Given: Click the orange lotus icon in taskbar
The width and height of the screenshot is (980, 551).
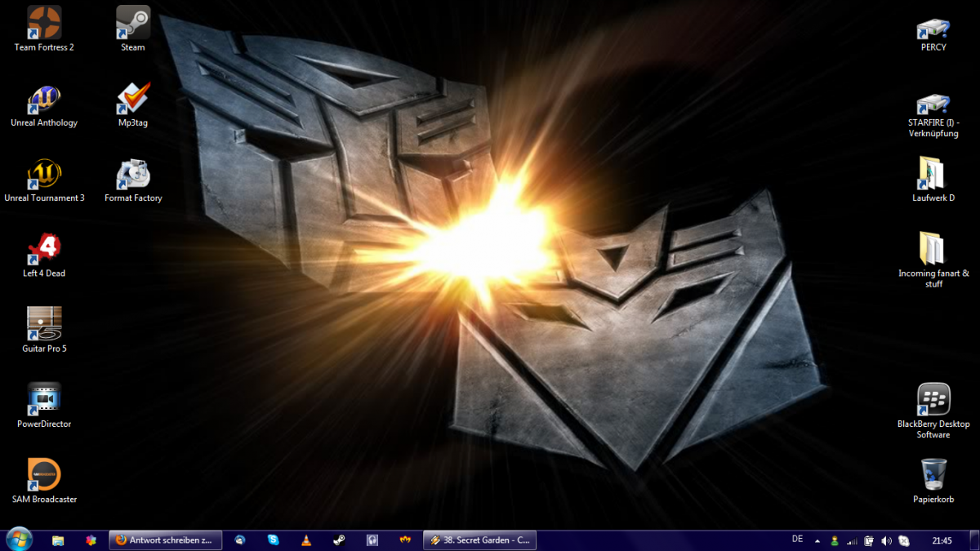Looking at the screenshot, I should click(405, 540).
